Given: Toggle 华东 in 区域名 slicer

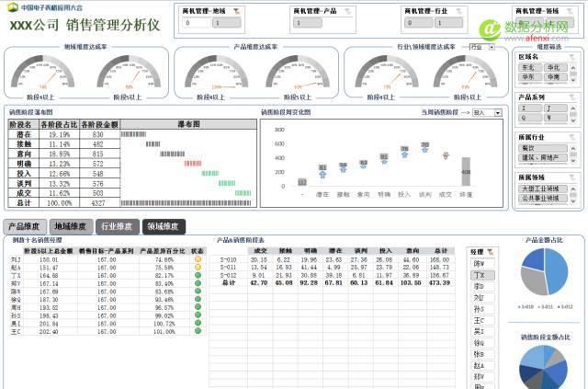Looking at the screenshot, I should 530,77.
